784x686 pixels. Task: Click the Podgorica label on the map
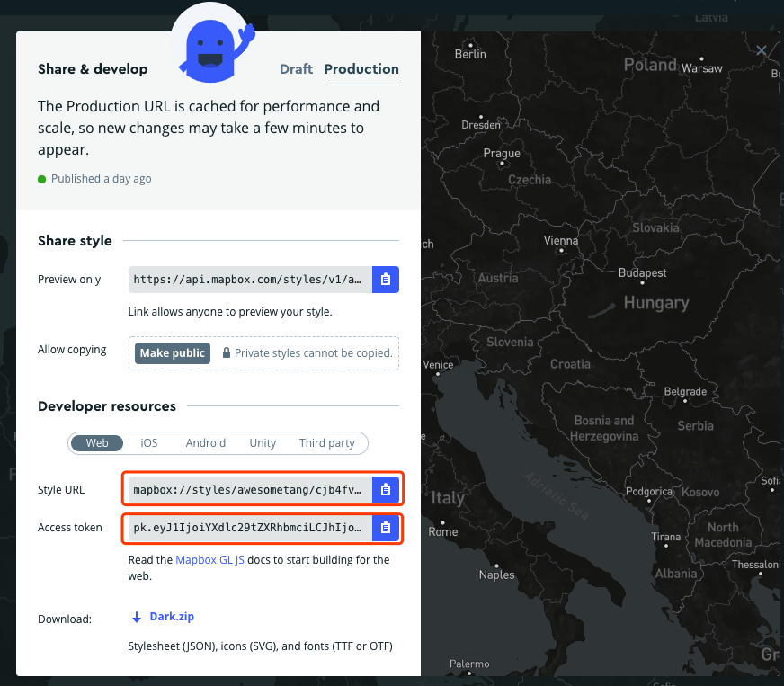[649, 492]
